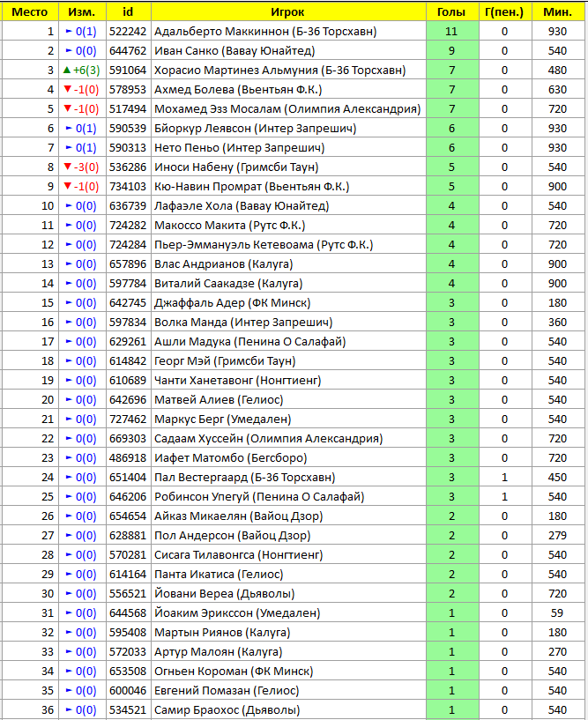
Task: Click player name Пал Вестергаард
Action: (x=201, y=478)
